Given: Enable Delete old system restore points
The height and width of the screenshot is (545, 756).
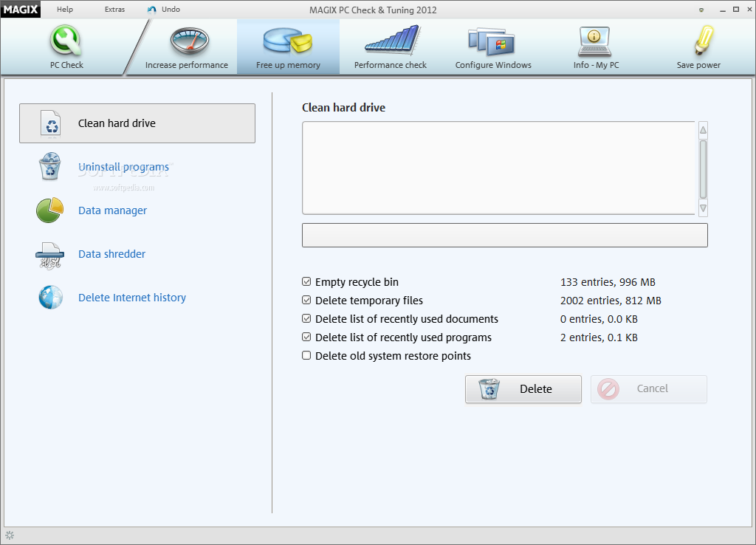Looking at the screenshot, I should [306, 355].
